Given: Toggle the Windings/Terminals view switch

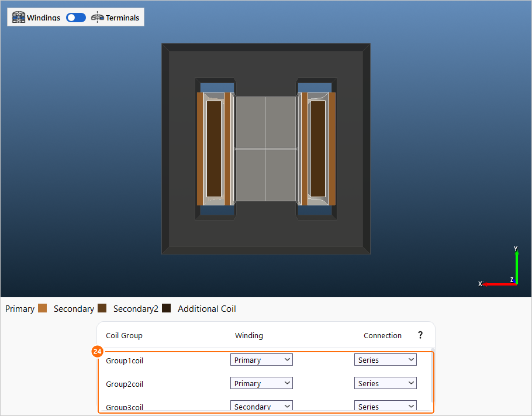Looking at the screenshot, I should click(x=75, y=18).
